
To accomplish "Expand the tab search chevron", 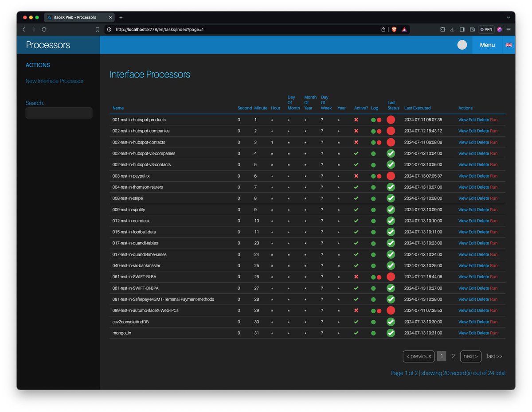I will click(508, 17).
